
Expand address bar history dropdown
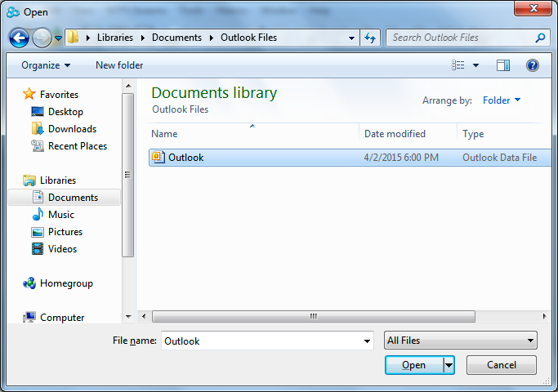click(x=351, y=38)
